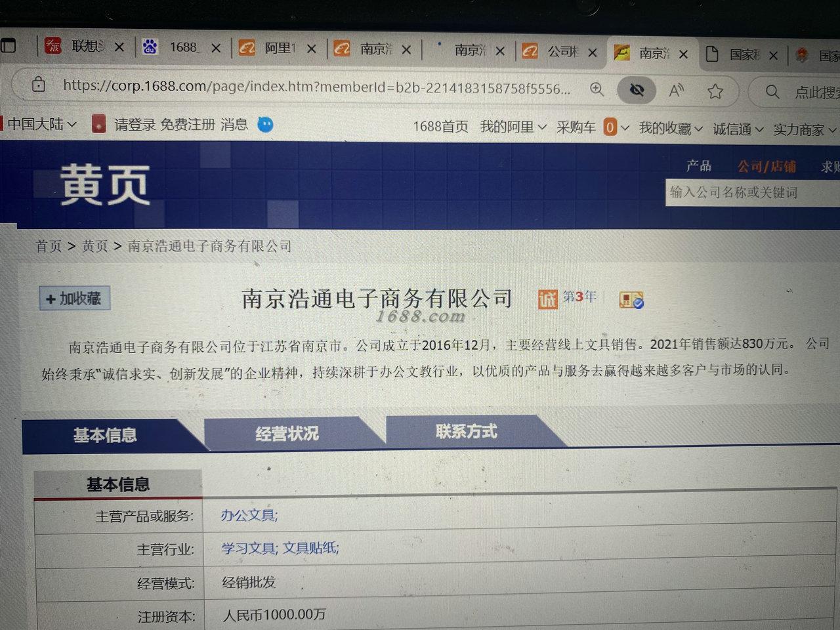
Task: Click the orange cart count badge 0
Action: tap(610, 127)
